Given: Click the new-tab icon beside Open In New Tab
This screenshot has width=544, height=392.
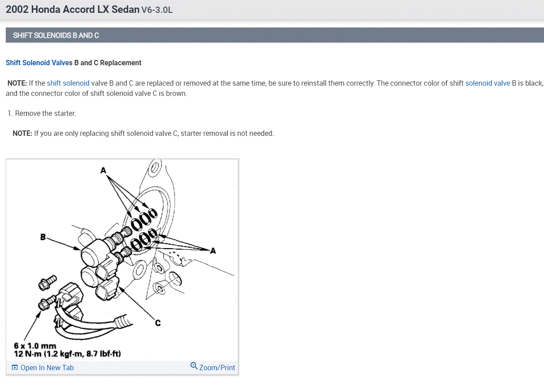Looking at the screenshot, I should click(15, 368).
